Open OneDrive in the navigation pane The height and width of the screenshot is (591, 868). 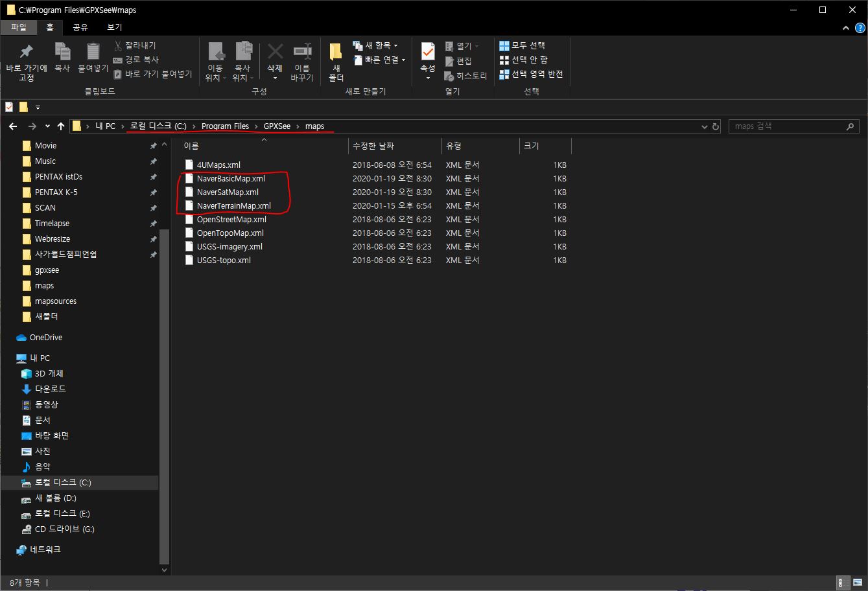tap(45, 338)
